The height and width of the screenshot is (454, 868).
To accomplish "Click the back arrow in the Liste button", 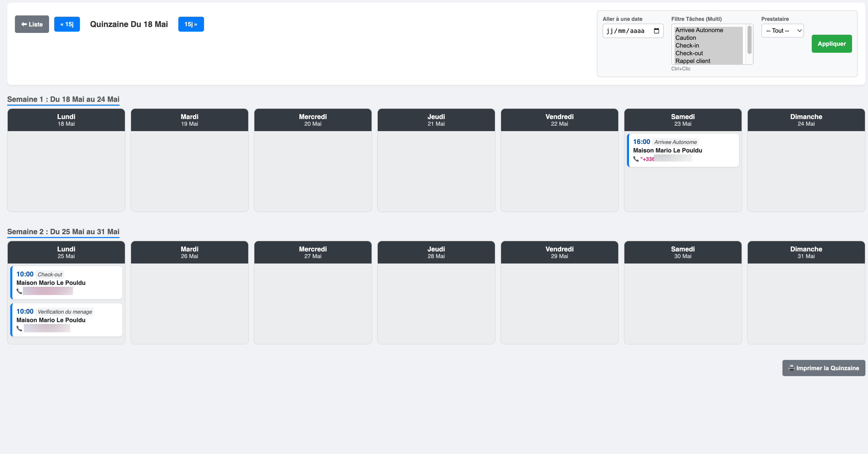I will [24, 24].
